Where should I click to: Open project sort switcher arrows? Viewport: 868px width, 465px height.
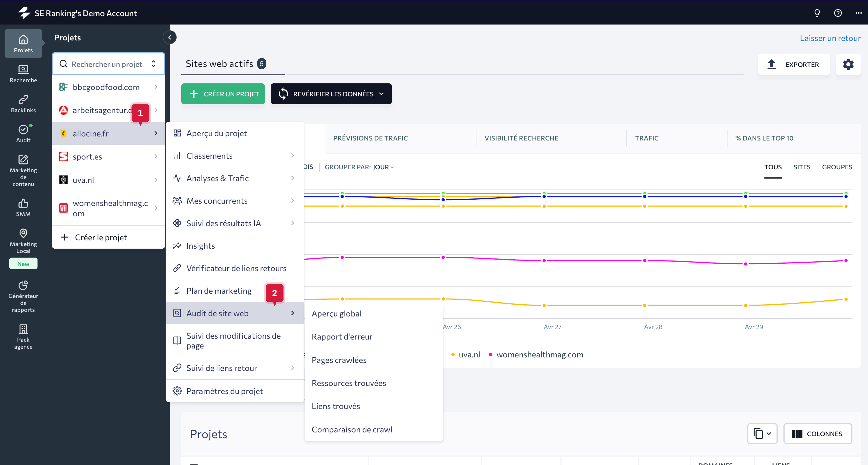coord(153,64)
